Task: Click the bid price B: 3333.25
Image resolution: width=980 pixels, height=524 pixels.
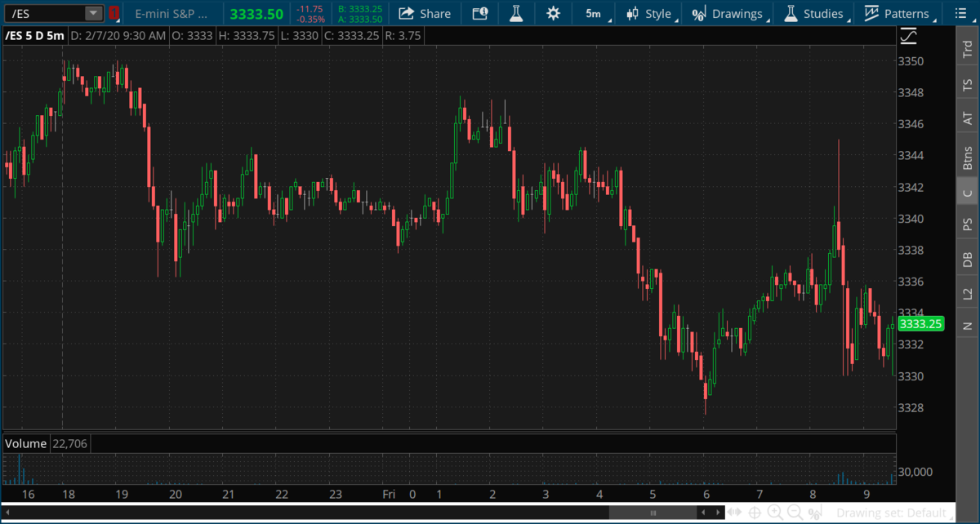Action: tap(360, 9)
